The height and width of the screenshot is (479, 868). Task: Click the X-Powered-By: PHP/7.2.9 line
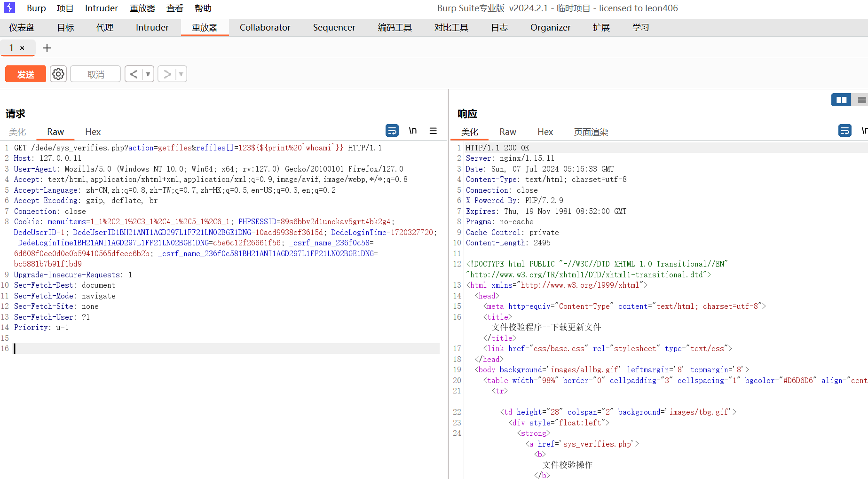tap(514, 201)
